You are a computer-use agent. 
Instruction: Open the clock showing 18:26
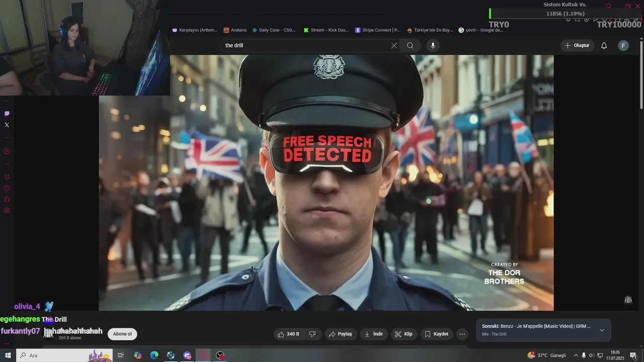click(615, 355)
